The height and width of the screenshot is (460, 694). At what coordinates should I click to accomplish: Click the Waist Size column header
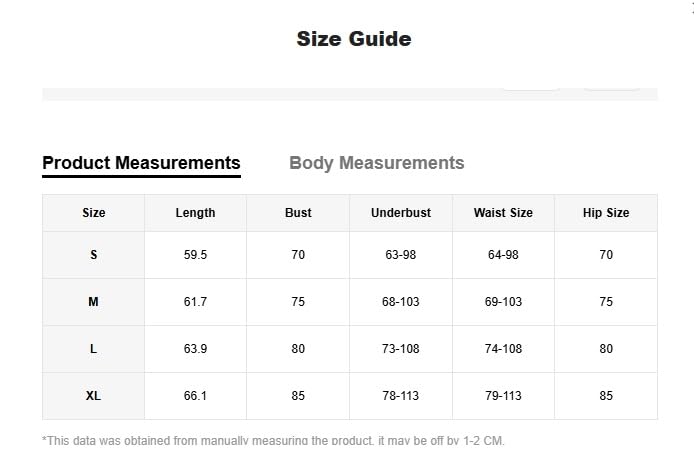(503, 213)
